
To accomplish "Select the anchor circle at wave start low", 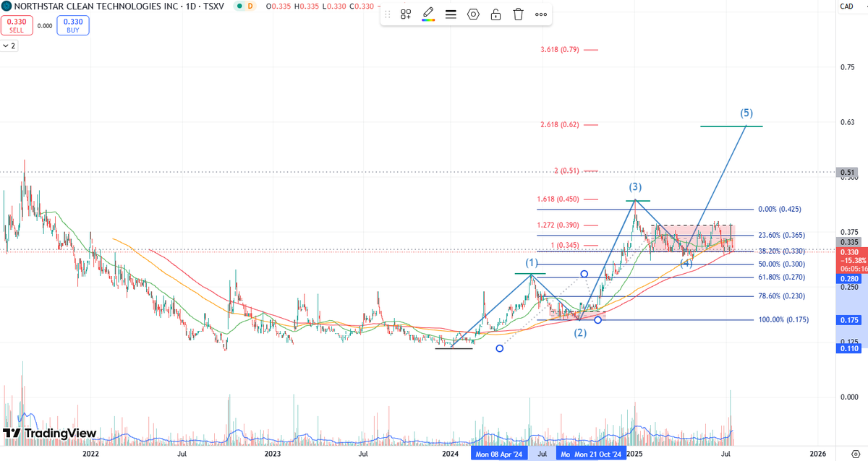I will point(500,348).
